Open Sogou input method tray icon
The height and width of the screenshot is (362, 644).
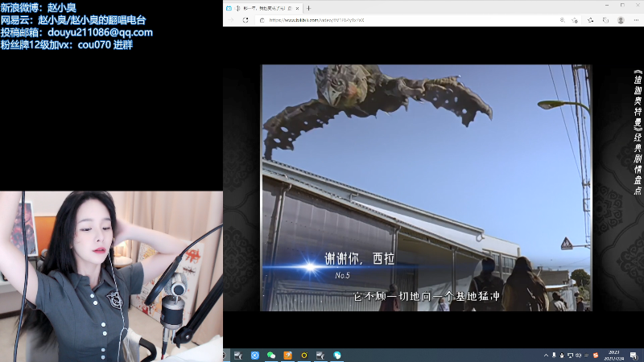[596, 356]
